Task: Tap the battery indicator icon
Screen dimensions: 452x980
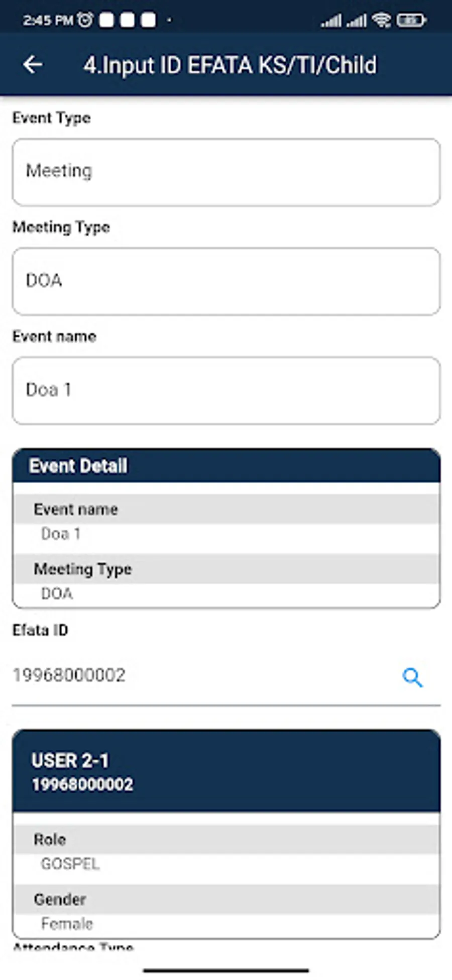Action: pyautogui.click(x=411, y=20)
